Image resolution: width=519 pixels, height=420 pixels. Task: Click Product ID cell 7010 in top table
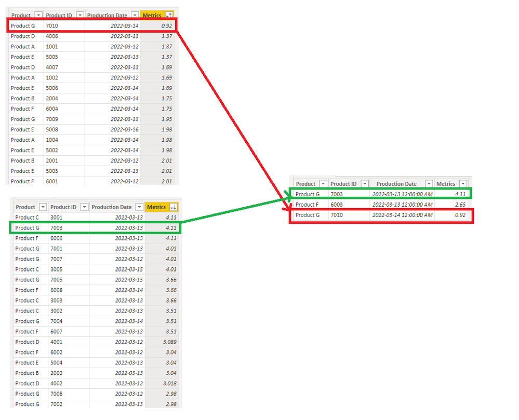[52, 26]
